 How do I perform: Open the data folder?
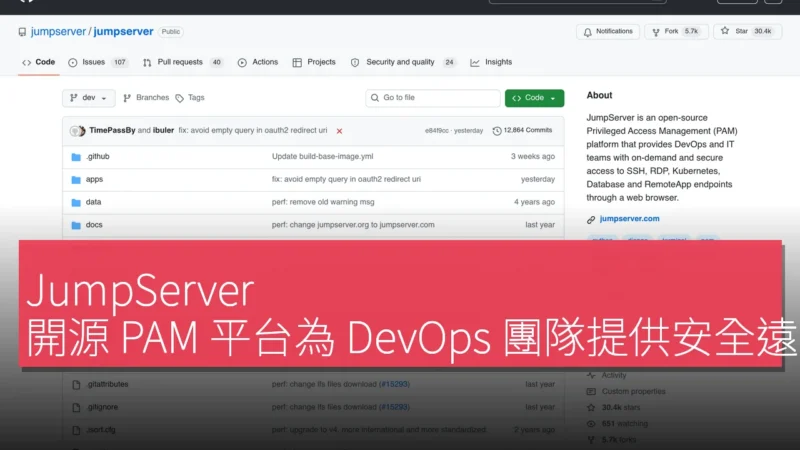(93, 202)
